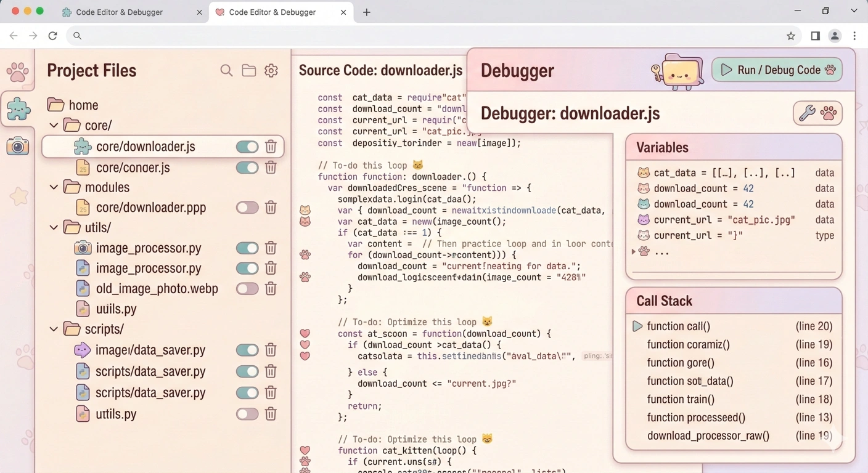Enable the old_image_photo.webp toggle
The height and width of the screenshot is (473, 868).
[247, 288]
